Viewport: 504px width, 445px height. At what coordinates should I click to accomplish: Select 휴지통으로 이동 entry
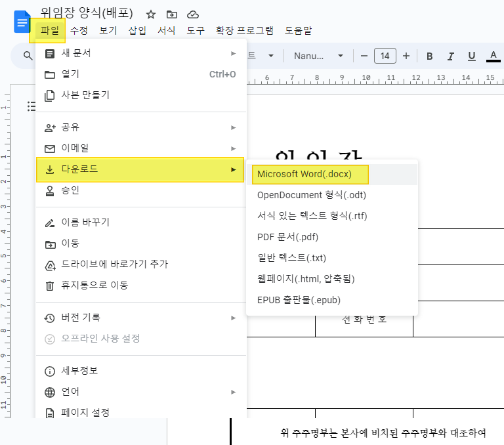(x=141, y=286)
